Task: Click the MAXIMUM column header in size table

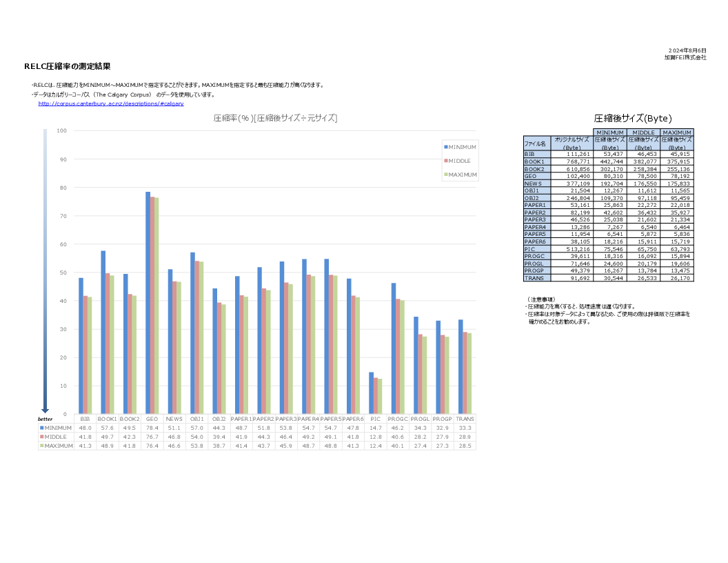Action: click(x=677, y=132)
